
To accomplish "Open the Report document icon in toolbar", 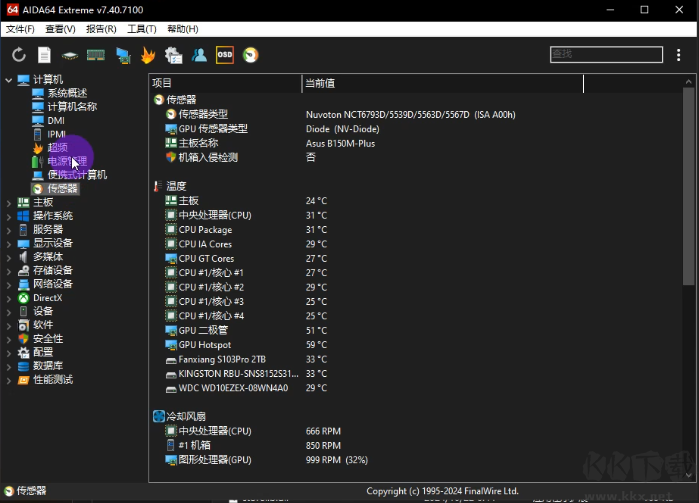I will (x=44, y=55).
